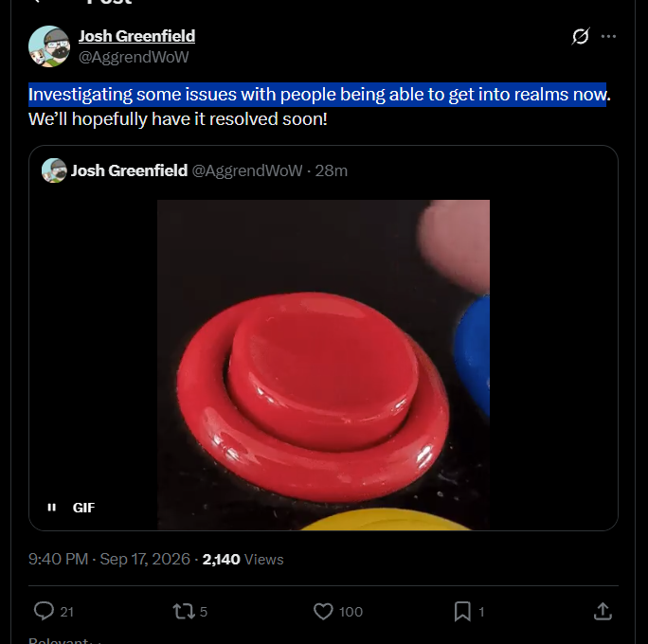Click the reply speech bubble icon
This screenshot has height=644, width=648.
pyautogui.click(x=44, y=611)
